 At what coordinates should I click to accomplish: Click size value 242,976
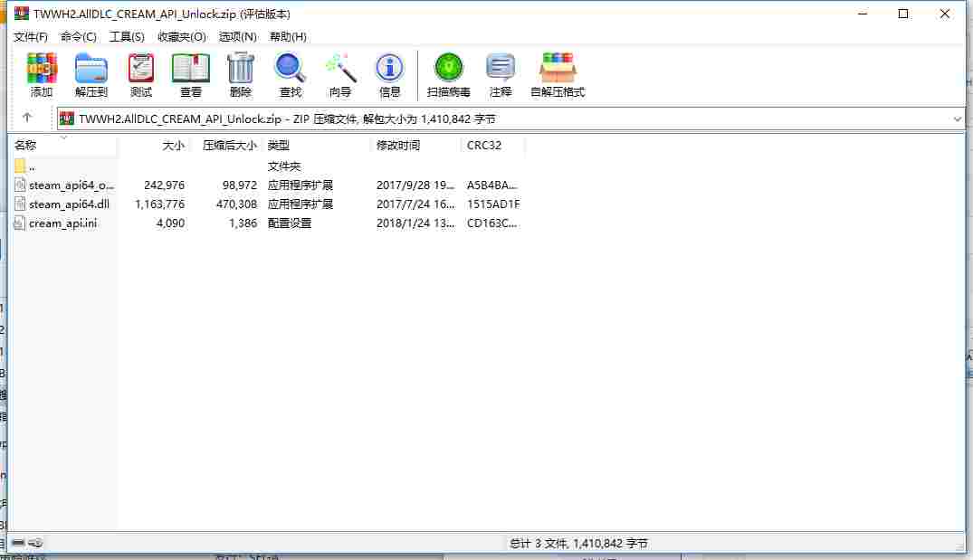[164, 185]
